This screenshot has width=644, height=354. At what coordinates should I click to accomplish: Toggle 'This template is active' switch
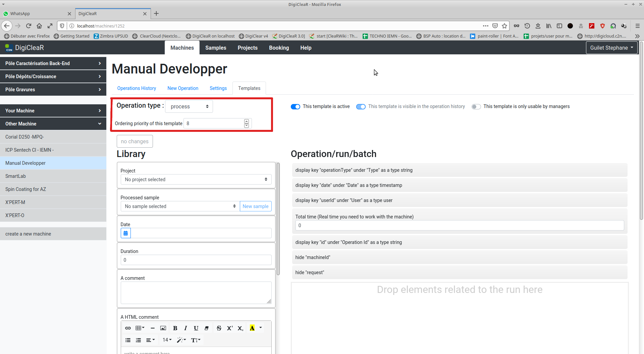click(x=295, y=107)
